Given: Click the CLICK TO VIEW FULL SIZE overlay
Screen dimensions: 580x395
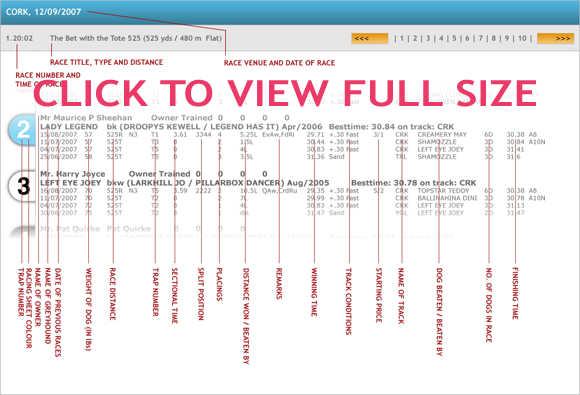Looking at the screenshot, I should (x=285, y=92).
